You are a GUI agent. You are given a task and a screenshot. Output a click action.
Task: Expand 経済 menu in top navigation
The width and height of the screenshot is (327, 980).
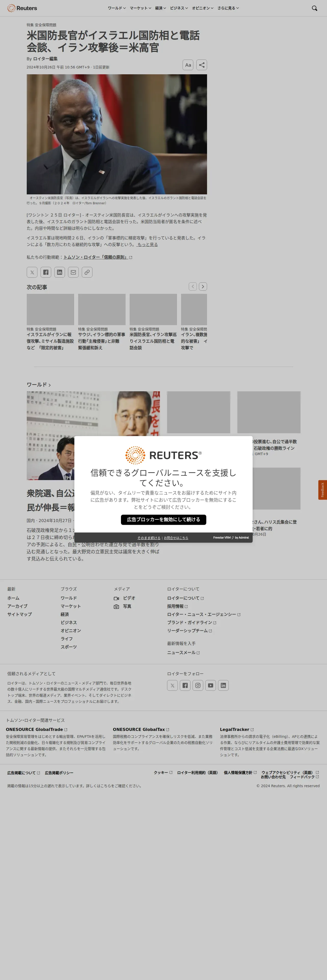click(161, 8)
